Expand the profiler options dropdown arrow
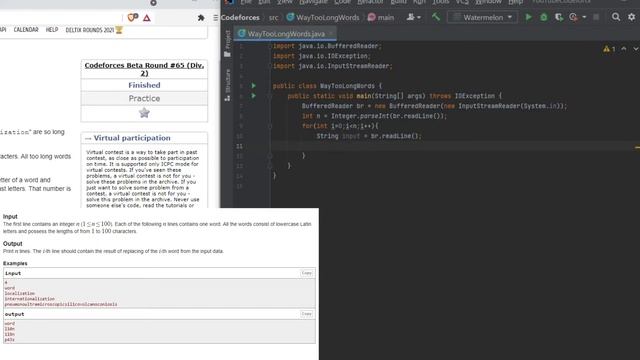 tap(584, 17)
